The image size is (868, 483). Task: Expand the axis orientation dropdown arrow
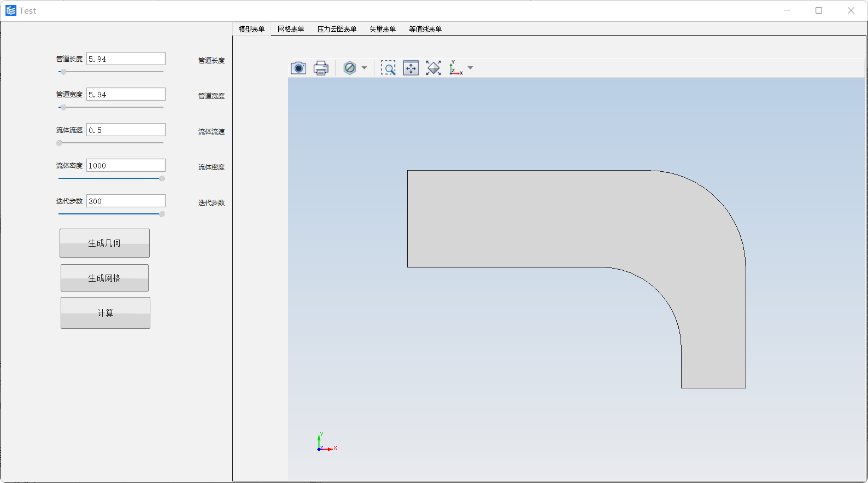(470, 68)
